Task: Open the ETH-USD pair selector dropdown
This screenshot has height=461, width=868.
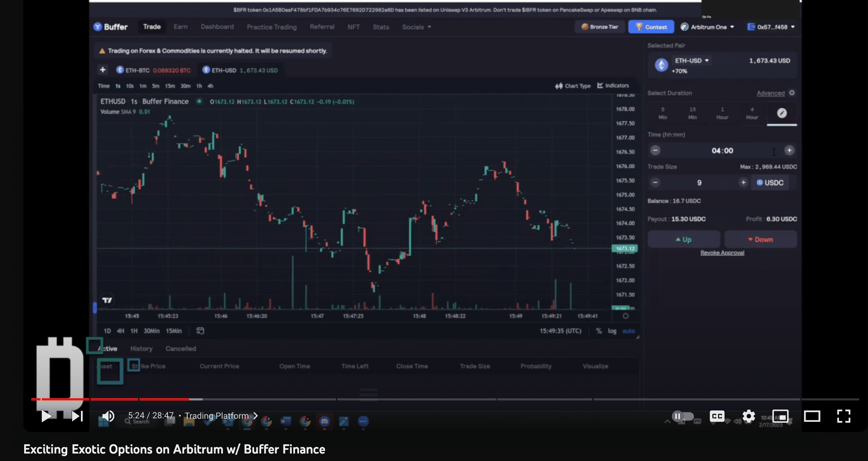Action: (x=692, y=61)
